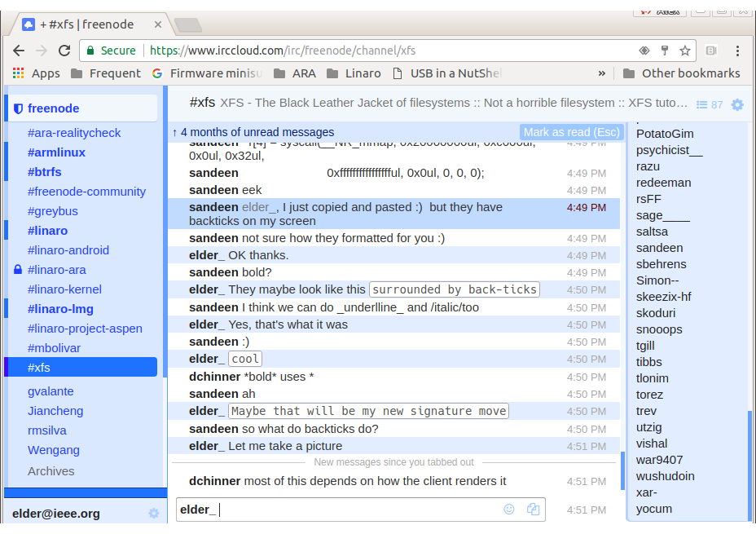756x534 pixels.
Task: Switch to #ara-realitycheck channel
Action: (74, 133)
